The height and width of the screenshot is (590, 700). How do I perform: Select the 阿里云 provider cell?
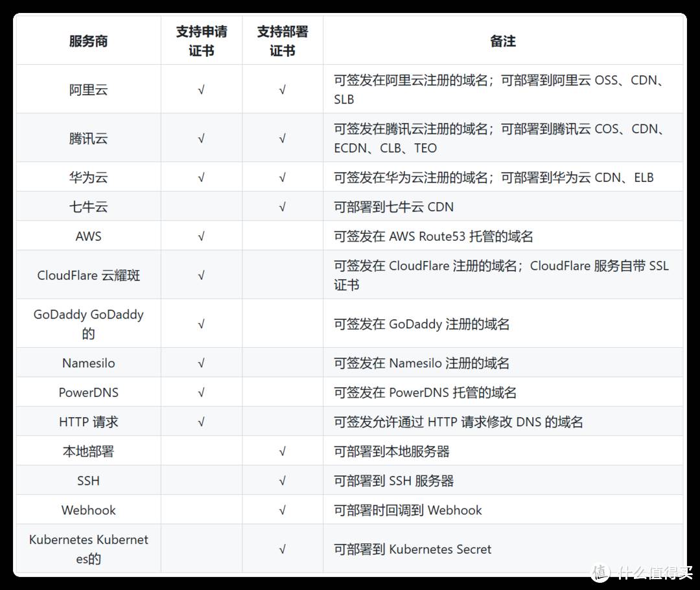coord(88,89)
